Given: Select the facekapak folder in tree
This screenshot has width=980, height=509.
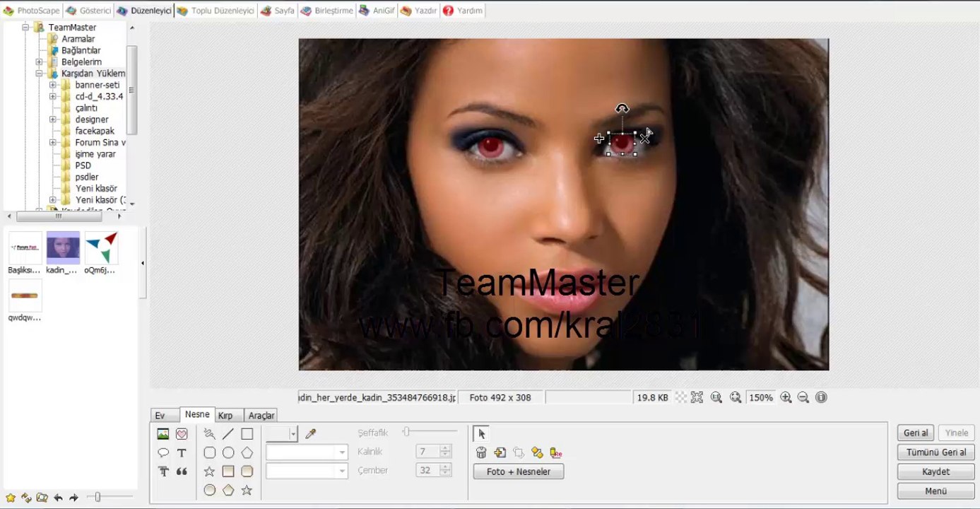Looking at the screenshot, I should (95, 131).
